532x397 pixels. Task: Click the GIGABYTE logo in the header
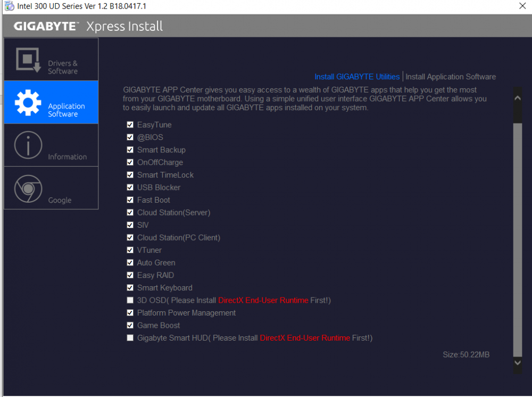coord(46,26)
